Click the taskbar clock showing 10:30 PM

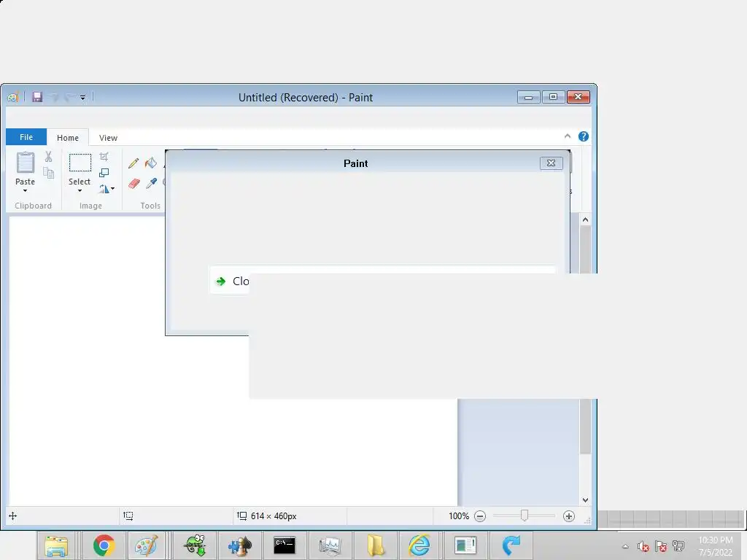click(715, 546)
